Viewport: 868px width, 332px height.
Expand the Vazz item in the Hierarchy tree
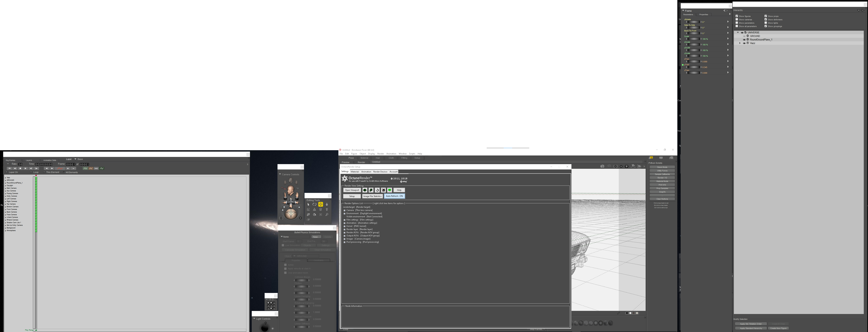point(740,43)
